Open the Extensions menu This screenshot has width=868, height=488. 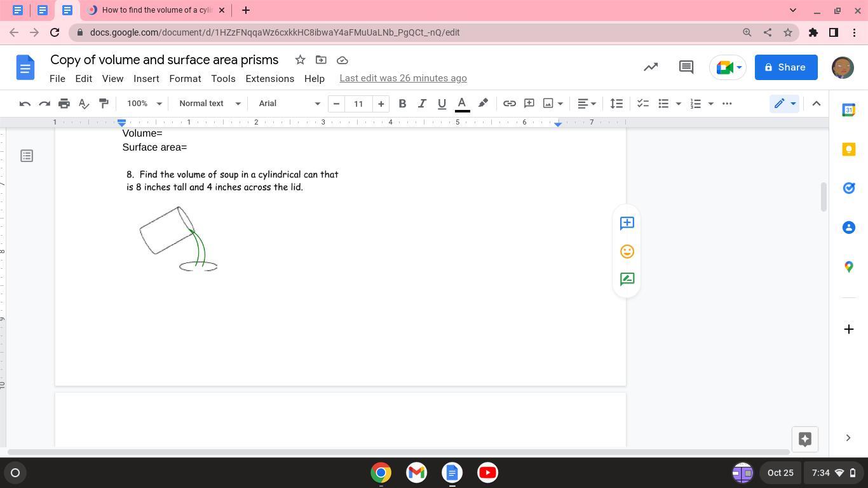coord(269,79)
